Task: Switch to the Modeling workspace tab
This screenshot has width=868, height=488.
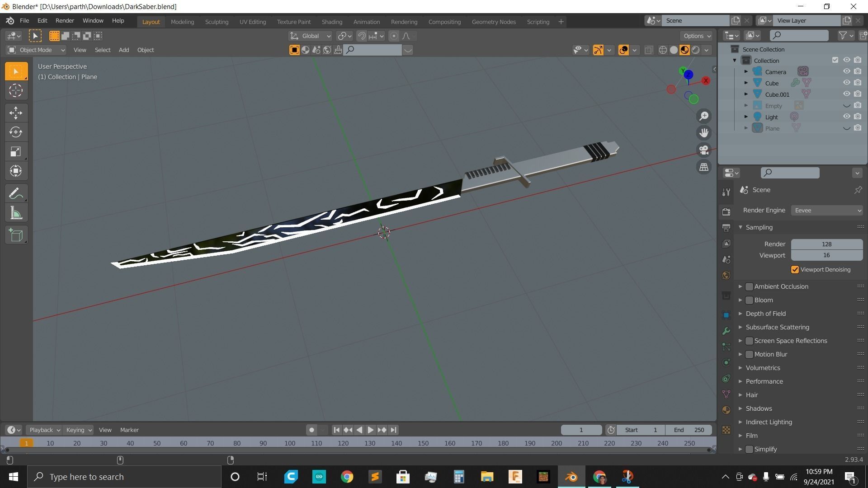Action: pyautogui.click(x=182, y=22)
